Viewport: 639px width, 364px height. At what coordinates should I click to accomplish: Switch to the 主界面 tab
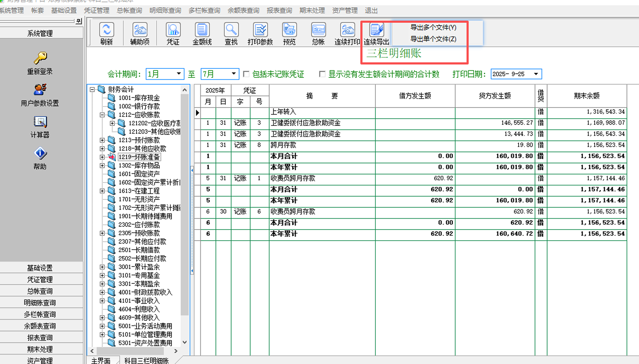click(x=101, y=360)
